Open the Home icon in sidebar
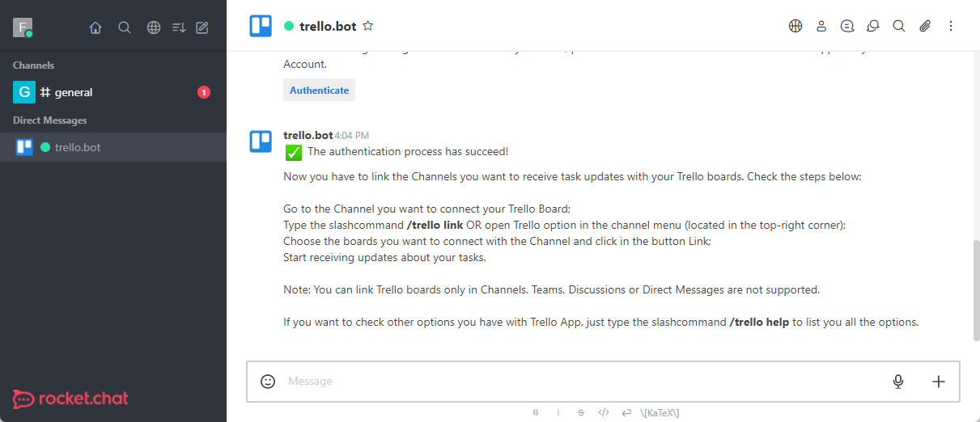Viewport: 980px width, 422px height. tap(95, 27)
